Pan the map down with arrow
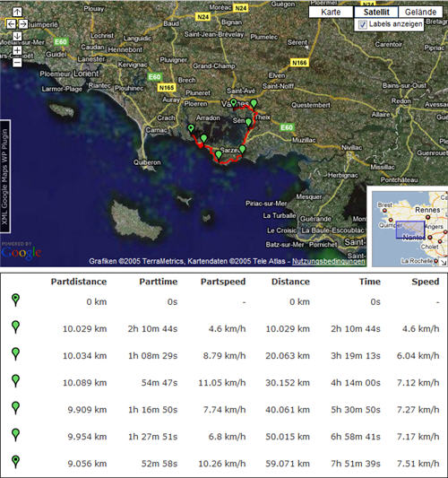The height and width of the screenshot is (478, 448). pyautogui.click(x=17, y=36)
